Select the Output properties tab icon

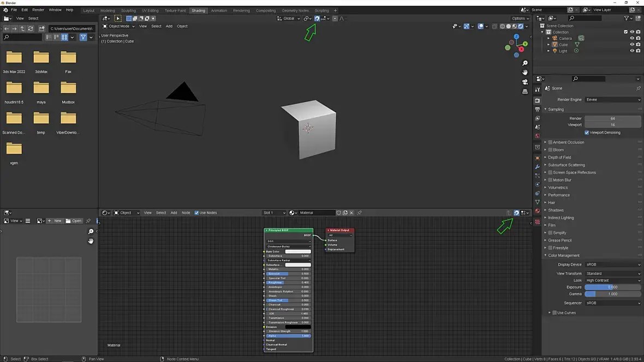[538, 110]
